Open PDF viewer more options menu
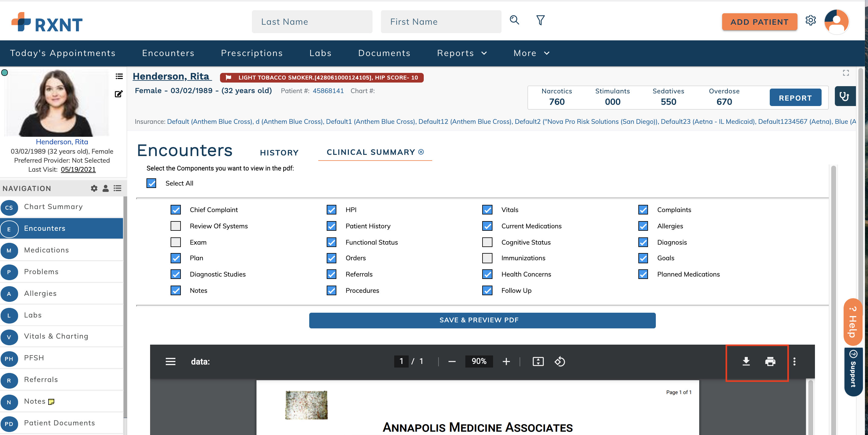 coord(794,361)
